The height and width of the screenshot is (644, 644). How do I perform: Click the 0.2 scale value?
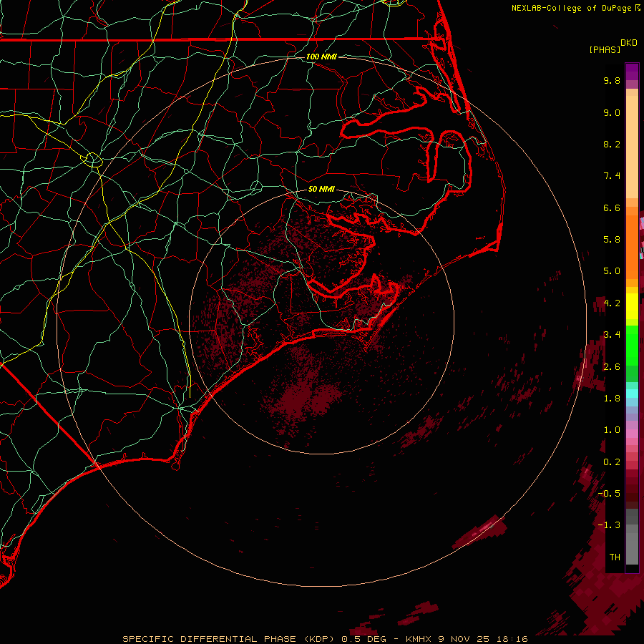tap(612, 462)
